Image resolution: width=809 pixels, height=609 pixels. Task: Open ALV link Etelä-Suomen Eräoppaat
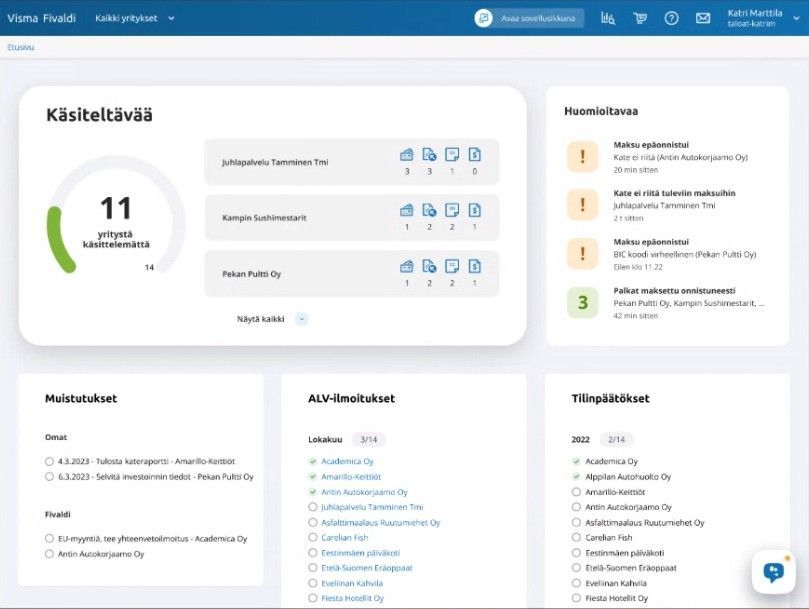pos(367,568)
